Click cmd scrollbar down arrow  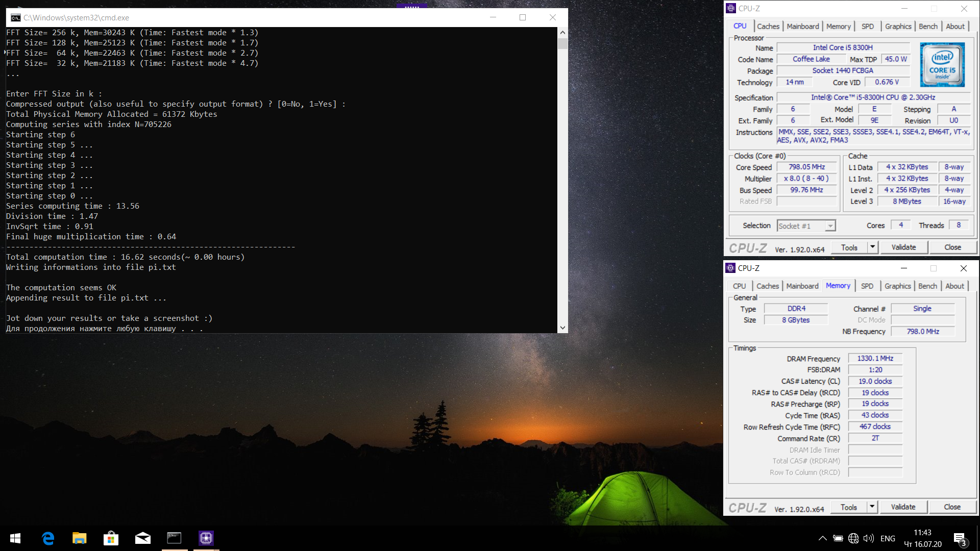coord(562,328)
